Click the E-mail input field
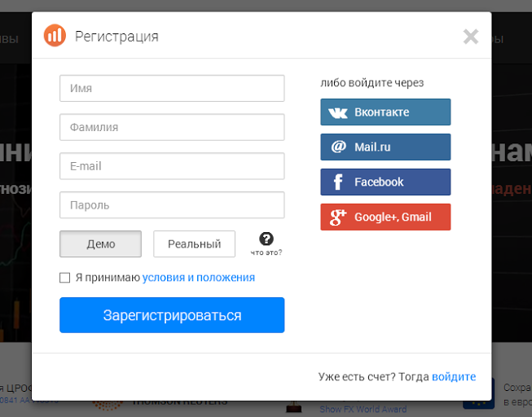 pyautogui.click(x=172, y=166)
